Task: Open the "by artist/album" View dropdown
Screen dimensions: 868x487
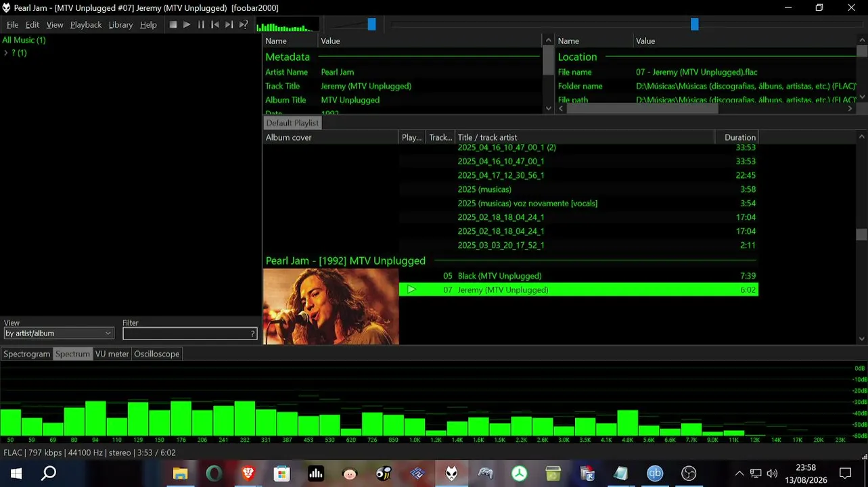Action: coord(59,333)
